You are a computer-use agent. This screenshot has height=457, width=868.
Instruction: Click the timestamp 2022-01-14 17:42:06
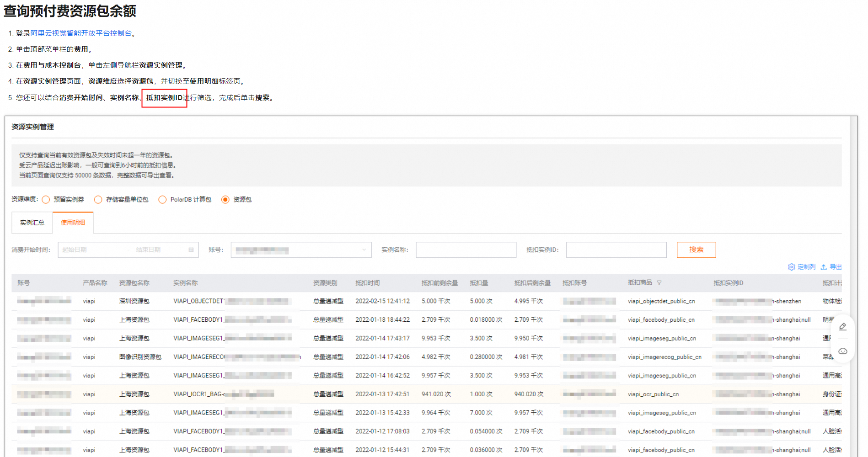click(383, 357)
